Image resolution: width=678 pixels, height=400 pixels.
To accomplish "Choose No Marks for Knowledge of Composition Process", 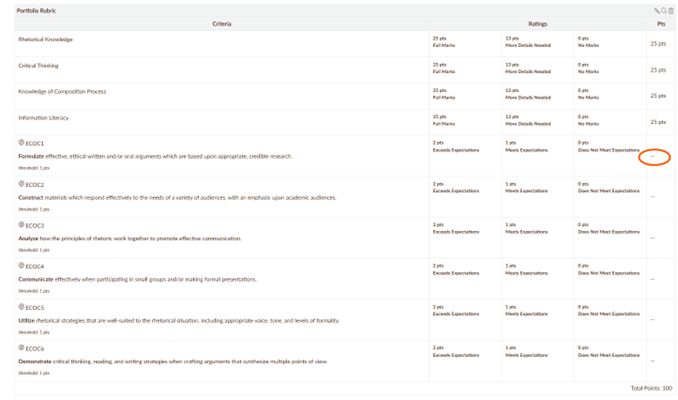I will coord(588,98).
